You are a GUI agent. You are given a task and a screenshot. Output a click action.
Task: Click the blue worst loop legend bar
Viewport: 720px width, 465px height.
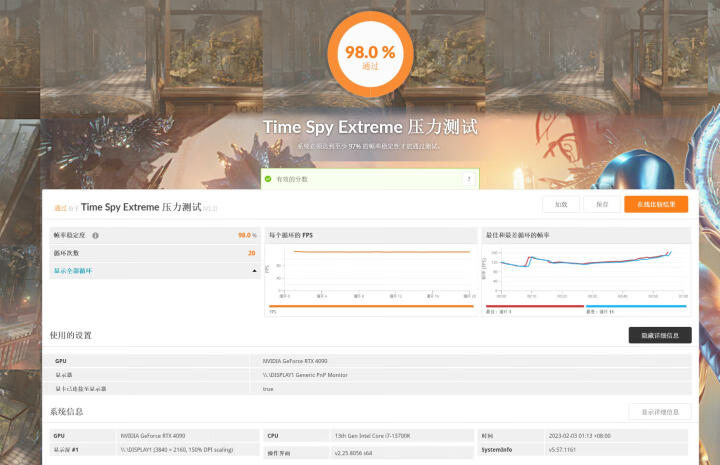[x=636, y=306]
